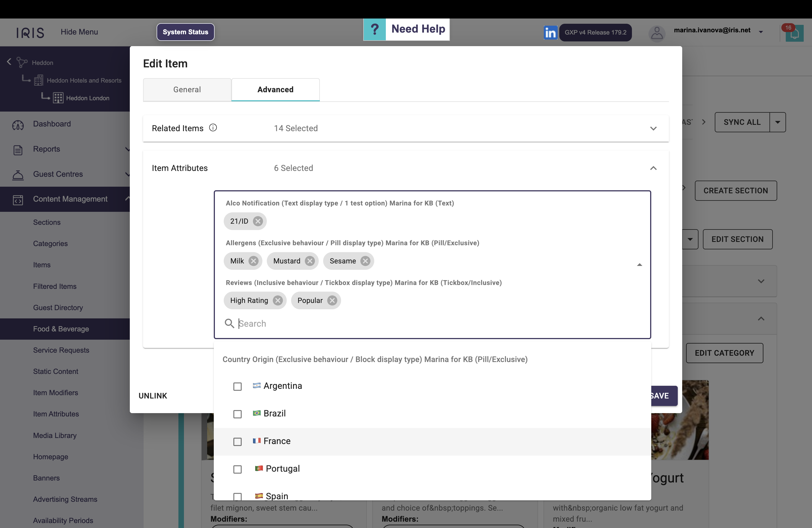The height and width of the screenshot is (528, 812).
Task: Remove the Milk allergen chip
Action: [253, 261]
